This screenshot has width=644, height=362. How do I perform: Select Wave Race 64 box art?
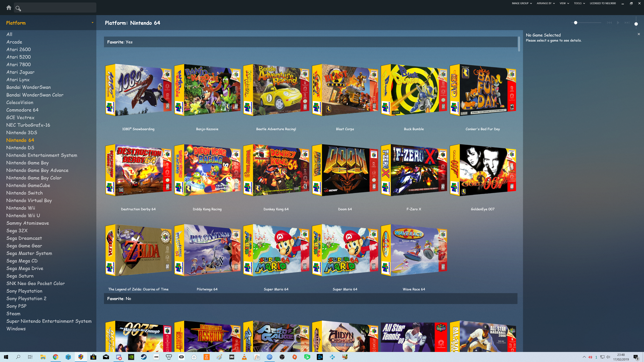click(414, 250)
